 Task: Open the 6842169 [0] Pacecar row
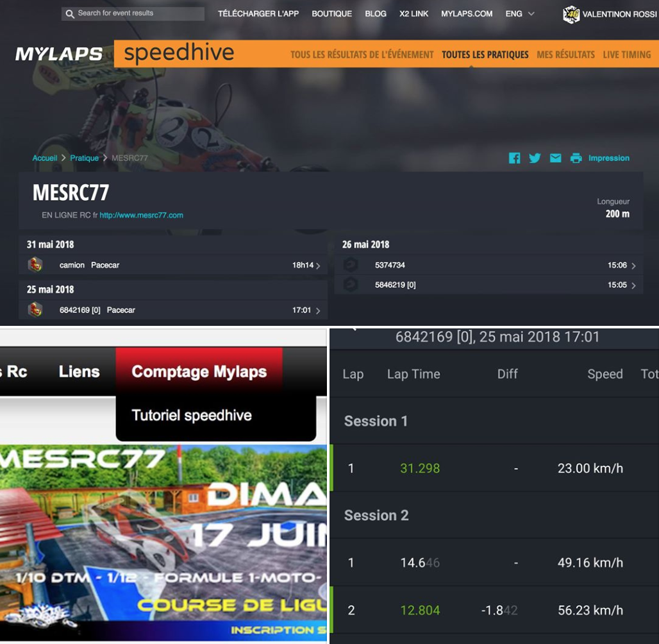(173, 310)
